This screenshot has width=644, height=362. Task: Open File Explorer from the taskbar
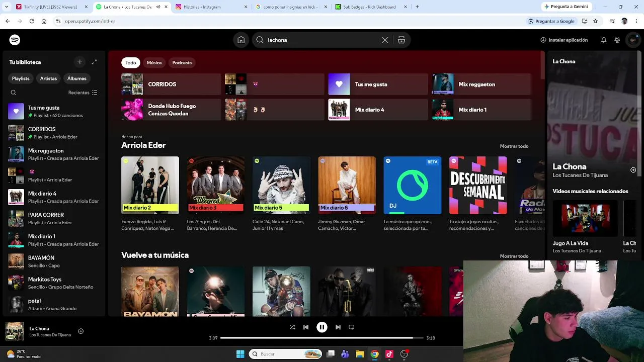point(360,354)
